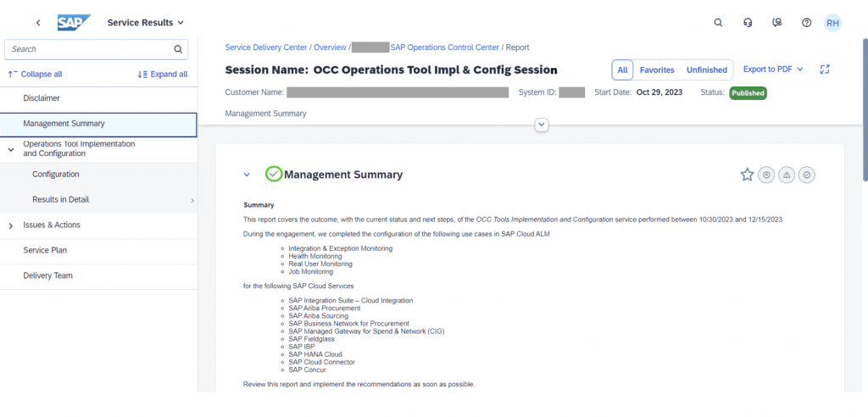Click 'Real User Monitoring' list item
The width and height of the screenshot is (868, 417).
[320, 264]
